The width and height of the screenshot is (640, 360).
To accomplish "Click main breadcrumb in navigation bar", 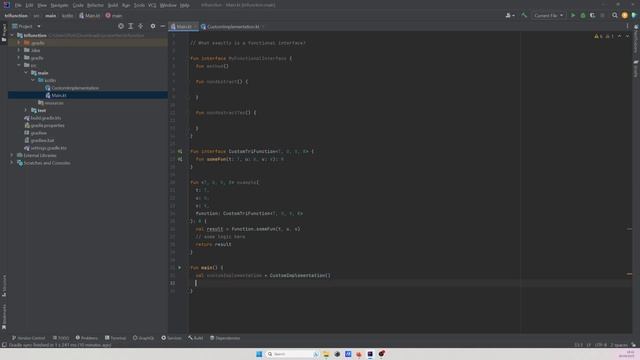I will tap(51, 16).
